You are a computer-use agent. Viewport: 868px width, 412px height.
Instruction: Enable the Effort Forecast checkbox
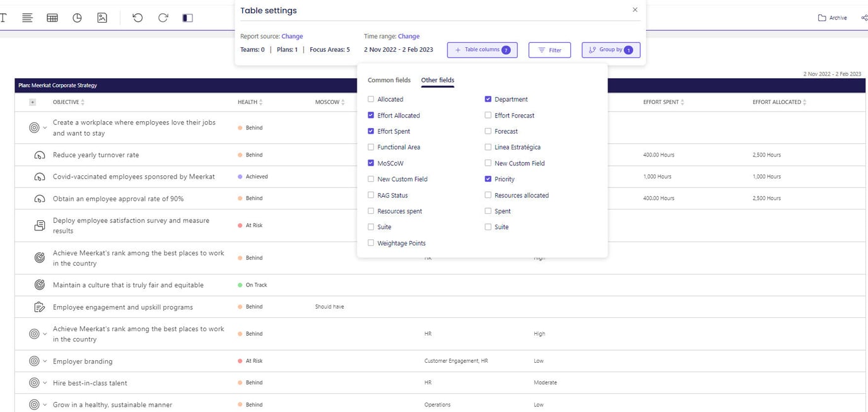pos(488,115)
